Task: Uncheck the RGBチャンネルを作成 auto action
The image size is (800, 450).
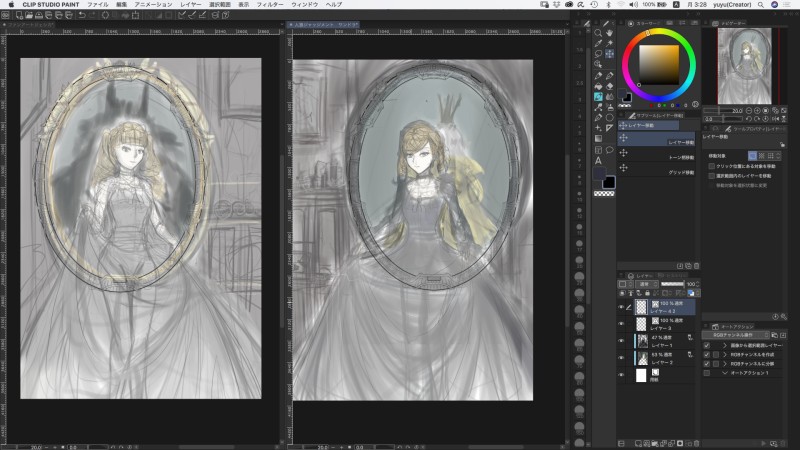Action: point(707,356)
